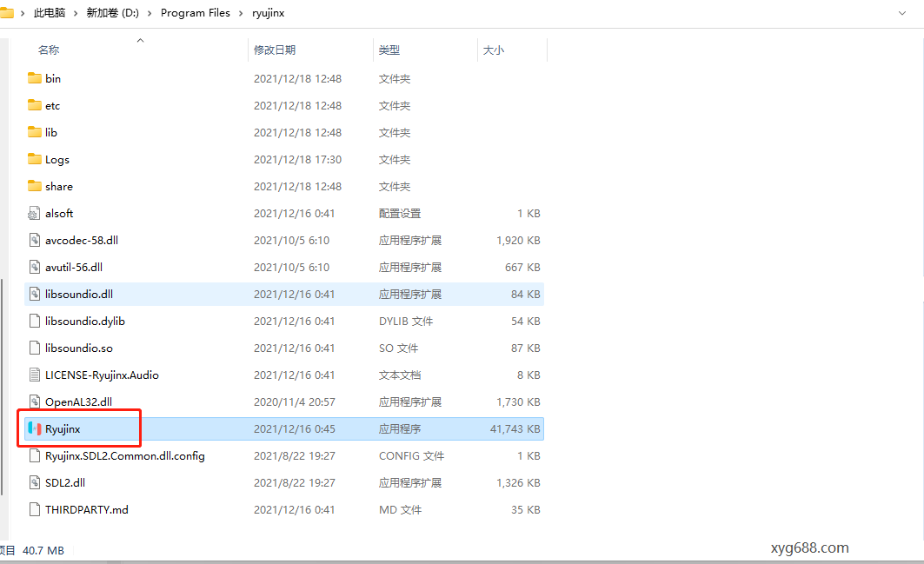924x564 pixels.
Task: Open the share folder
Action: point(59,186)
